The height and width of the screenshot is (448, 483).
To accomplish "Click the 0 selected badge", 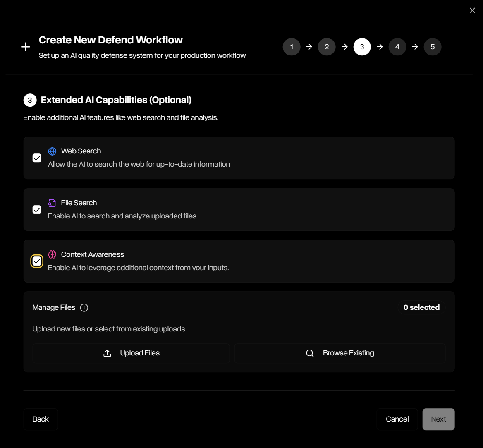I will click(421, 307).
